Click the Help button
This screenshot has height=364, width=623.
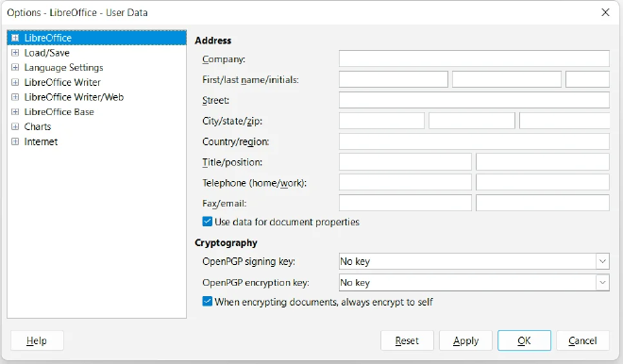pyautogui.click(x=37, y=340)
